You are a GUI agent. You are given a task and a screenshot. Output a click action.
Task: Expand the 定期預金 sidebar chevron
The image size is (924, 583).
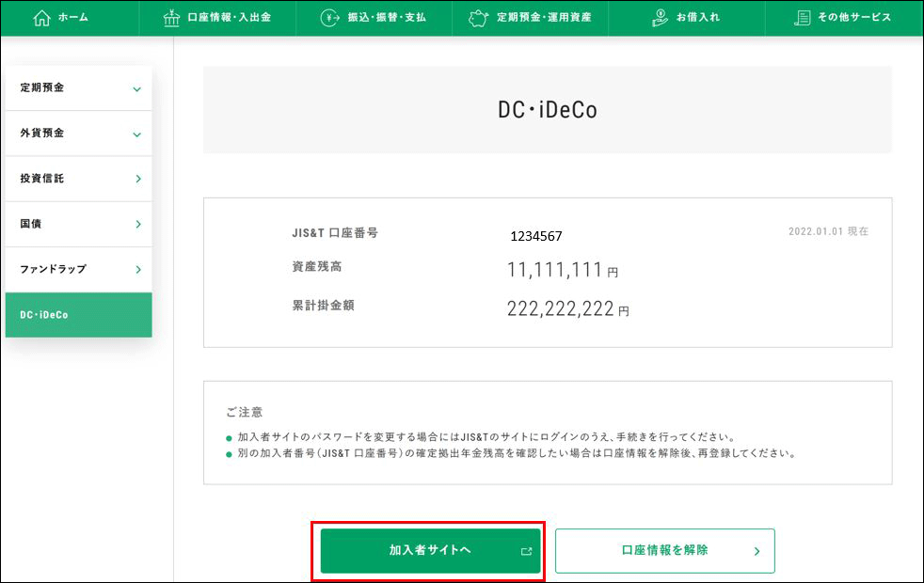coord(137,89)
